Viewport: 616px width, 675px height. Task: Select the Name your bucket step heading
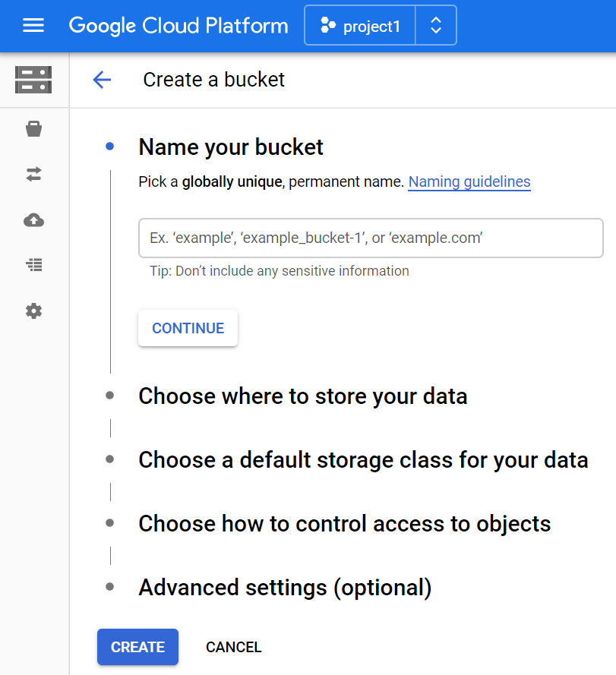tap(231, 147)
